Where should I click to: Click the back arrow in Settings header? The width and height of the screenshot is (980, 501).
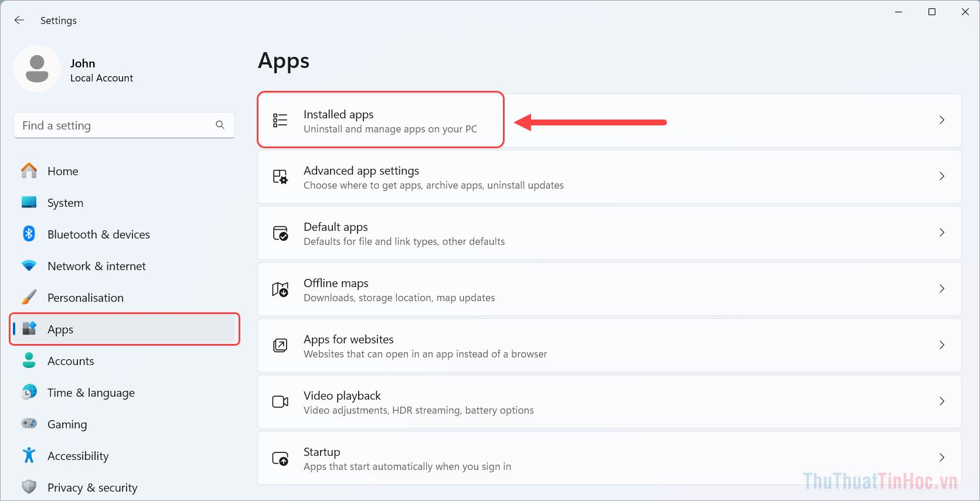click(x=19, y=20)
